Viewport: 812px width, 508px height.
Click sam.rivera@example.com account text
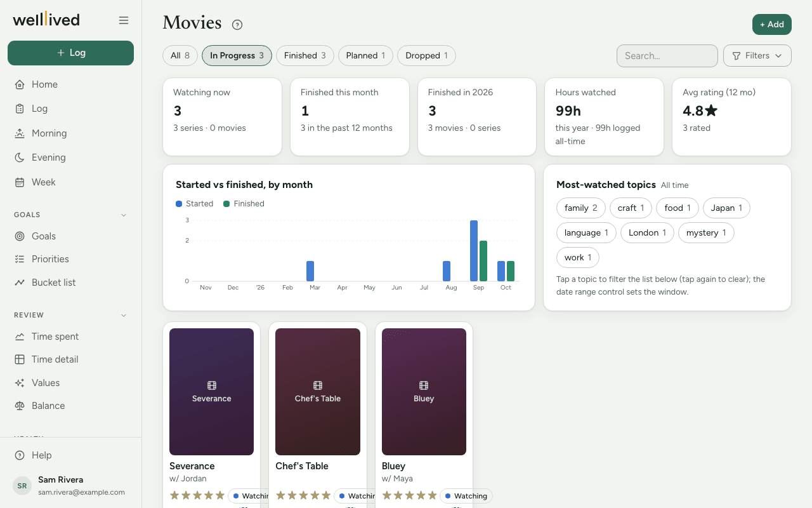[x=81, y=492]
